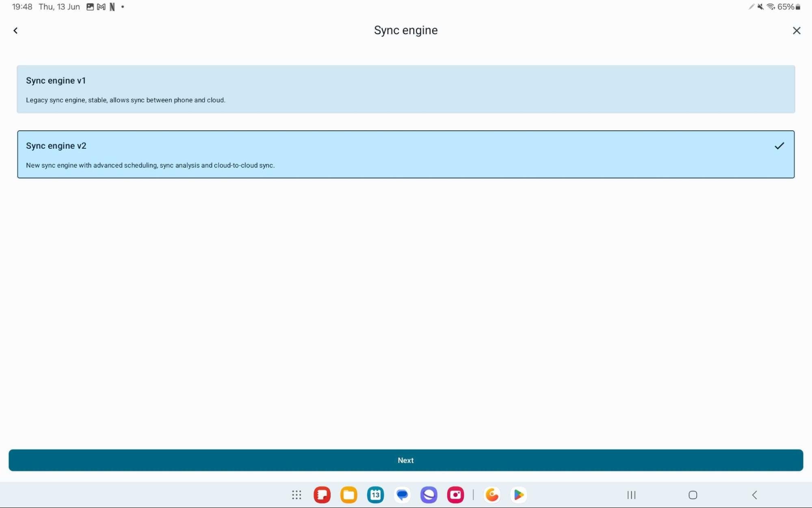812x508 pixels.
Task: Tap the v2 cloud-to-cloud sync description text
Action: click(x=150, y=165)
